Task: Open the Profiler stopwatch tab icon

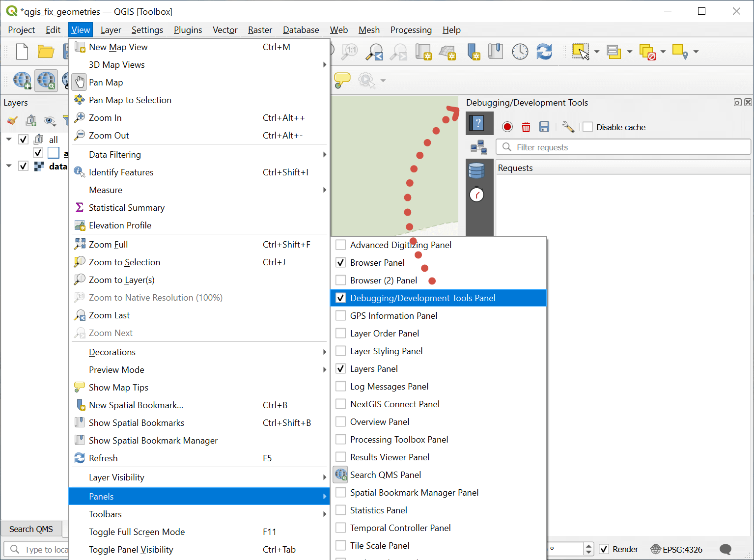Action: 476,195
